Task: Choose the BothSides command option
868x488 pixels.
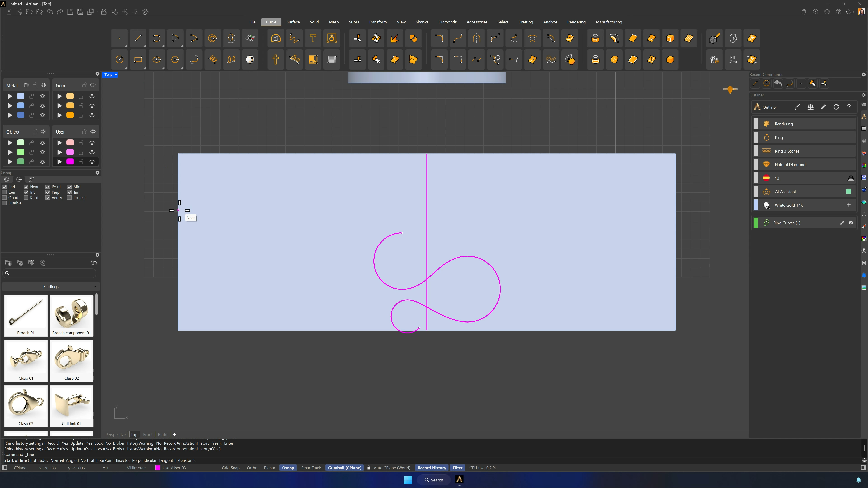Action: (x=39, y=460)
